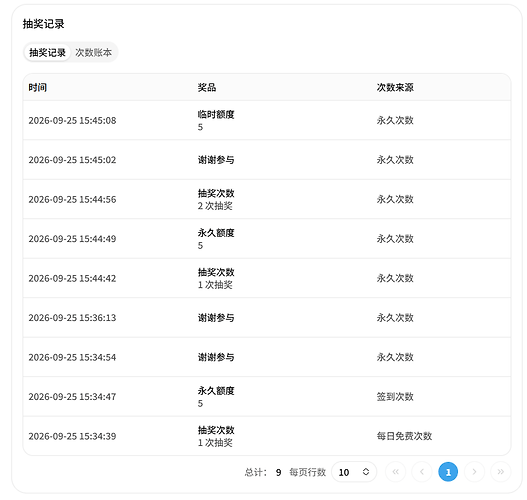Jump to last page with double-right arrows
The height and width of the screenshot is (500, 527).
(x=500, y=472)
